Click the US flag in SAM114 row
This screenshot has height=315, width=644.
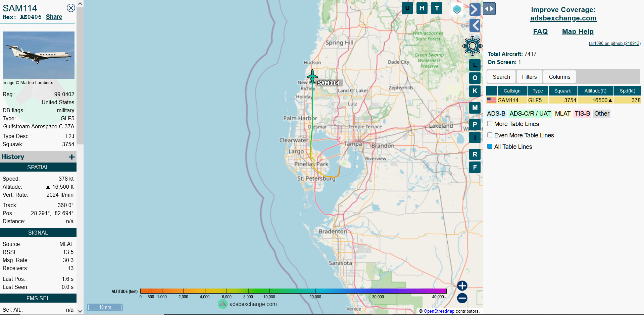point(491,100)
